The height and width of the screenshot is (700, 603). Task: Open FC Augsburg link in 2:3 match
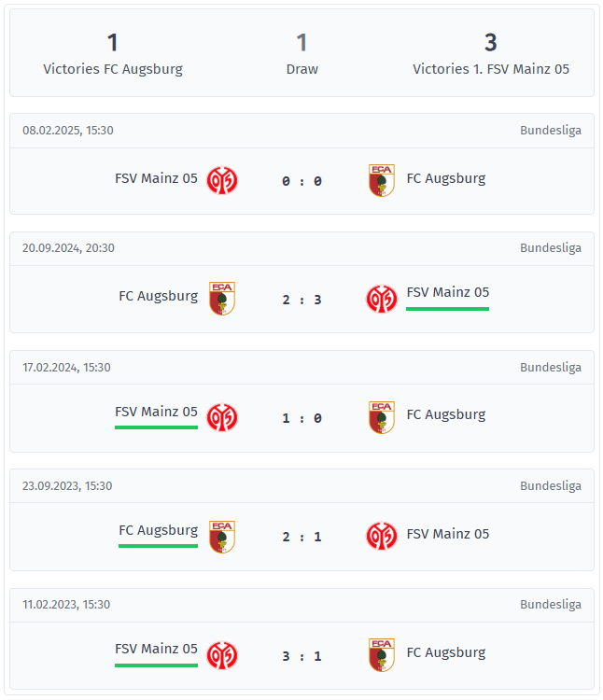(x=158, y=296)
